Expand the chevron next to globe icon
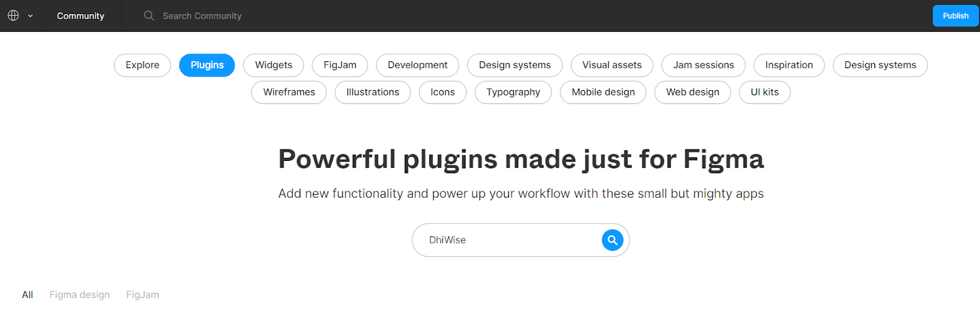980x317 pixels. pyautogui.click(x=31, y=16)
